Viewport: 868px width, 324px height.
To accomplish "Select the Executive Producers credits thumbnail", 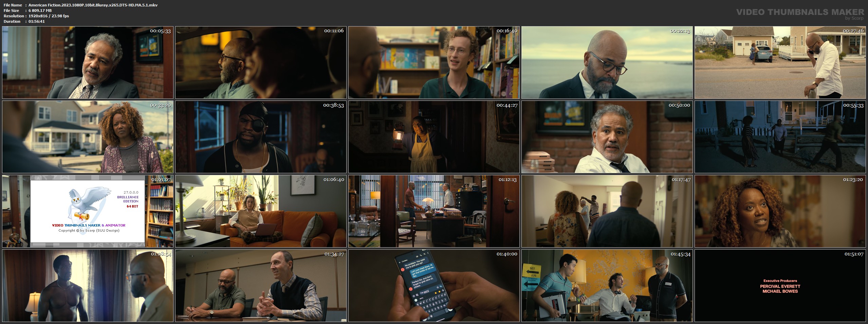I will (x=780, y=286).
